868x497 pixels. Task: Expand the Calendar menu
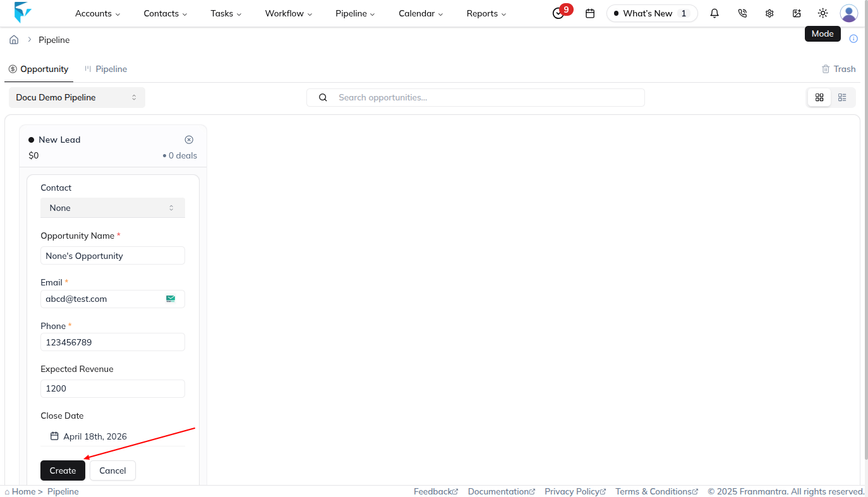pos(421,13)
